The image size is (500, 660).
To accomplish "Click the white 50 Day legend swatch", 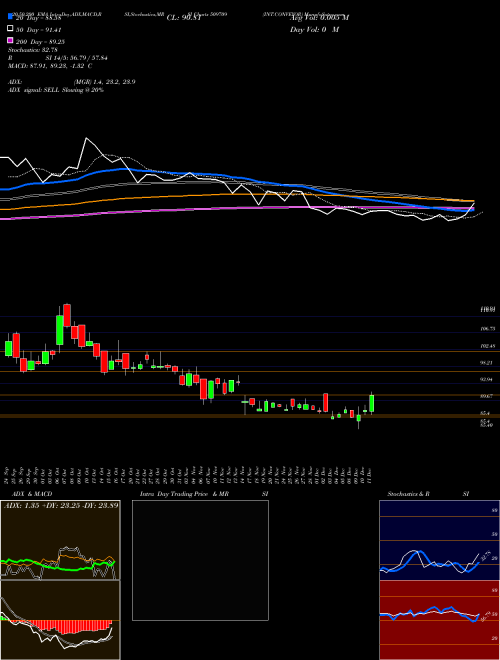I will click(x=10, y=29).
